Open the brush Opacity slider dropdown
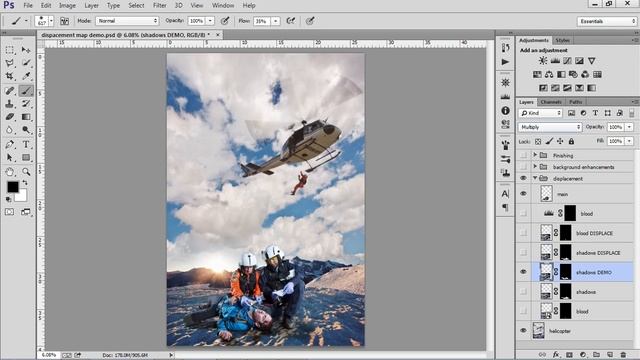This screenshot has width=640, height=360. [210, 21]
